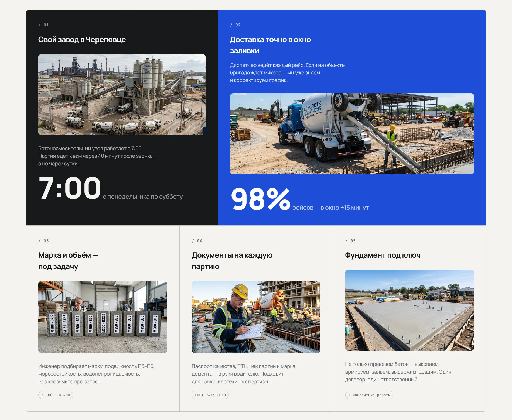Viewport: 512px width, 420px height.
Task: Click caption рейсов — в окно ±15 минут
Action: pos(330,208)
